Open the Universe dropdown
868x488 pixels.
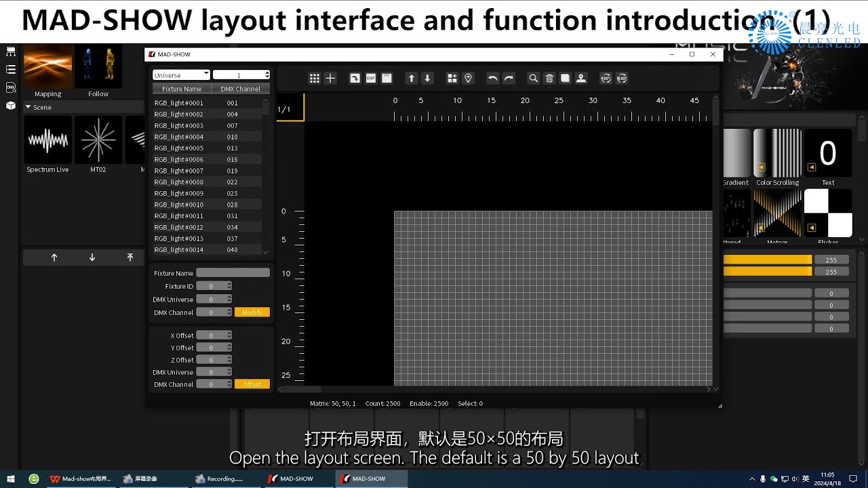[181, 75]
